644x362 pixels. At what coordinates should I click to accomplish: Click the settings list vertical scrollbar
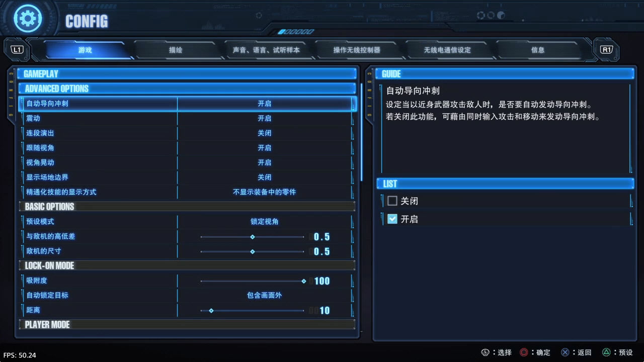tap(361, 132)
